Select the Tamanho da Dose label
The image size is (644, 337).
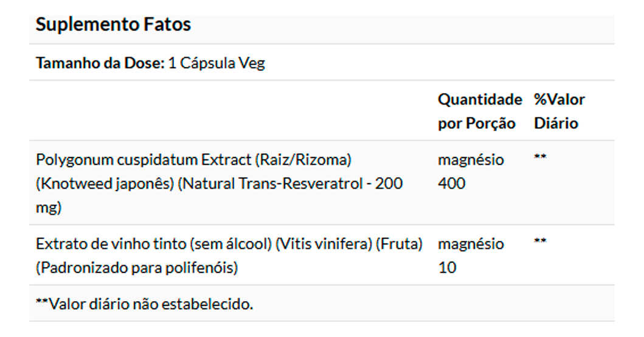tap(100, 63)
